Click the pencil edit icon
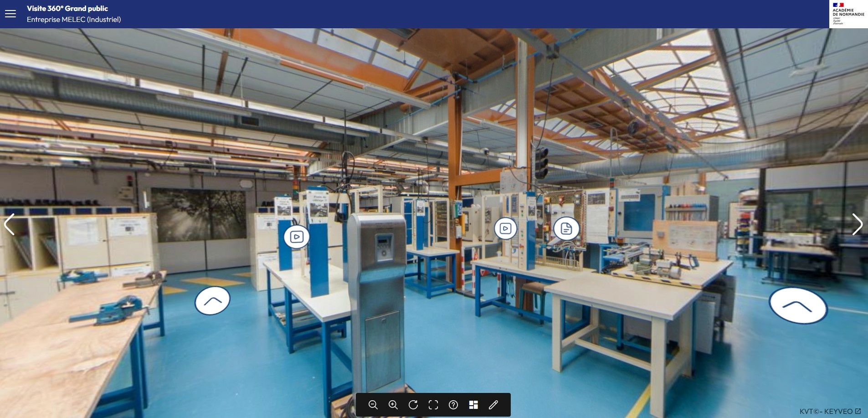Screen dimensions: 868x418 (493, 405)
